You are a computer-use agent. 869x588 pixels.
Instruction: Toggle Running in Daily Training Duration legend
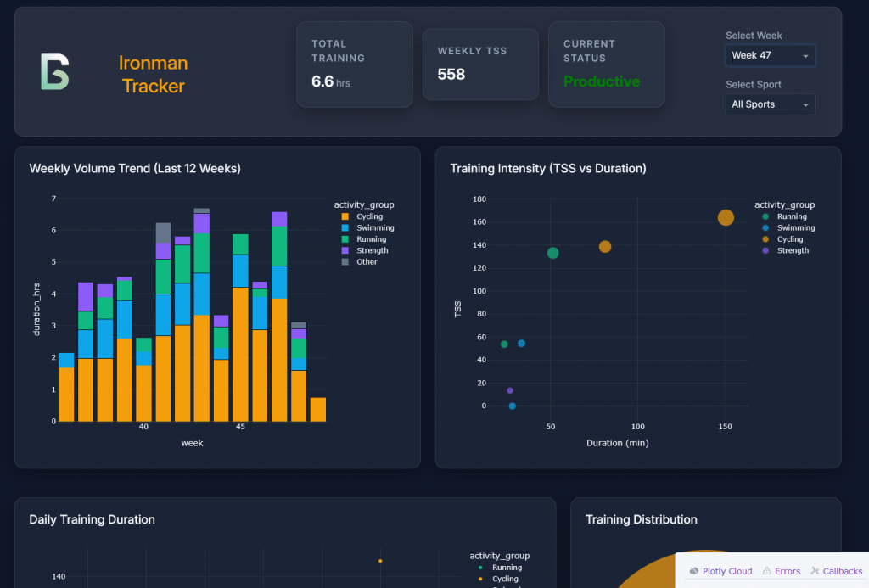tap(507, 568)
